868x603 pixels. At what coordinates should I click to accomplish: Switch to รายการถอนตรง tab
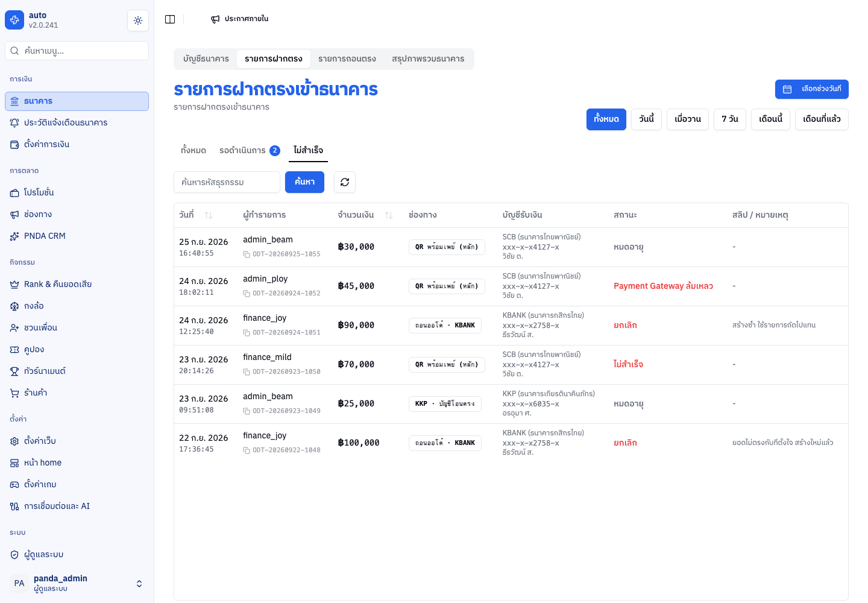coord(347,59)
